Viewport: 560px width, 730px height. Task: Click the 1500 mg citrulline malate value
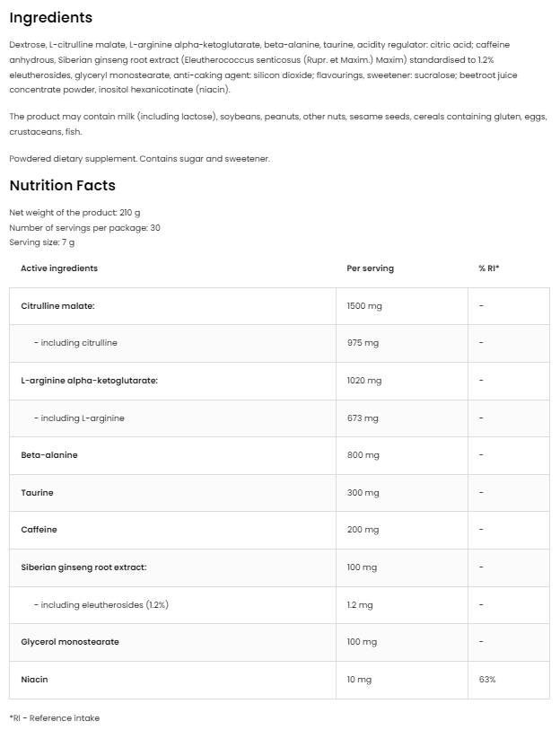363,306
